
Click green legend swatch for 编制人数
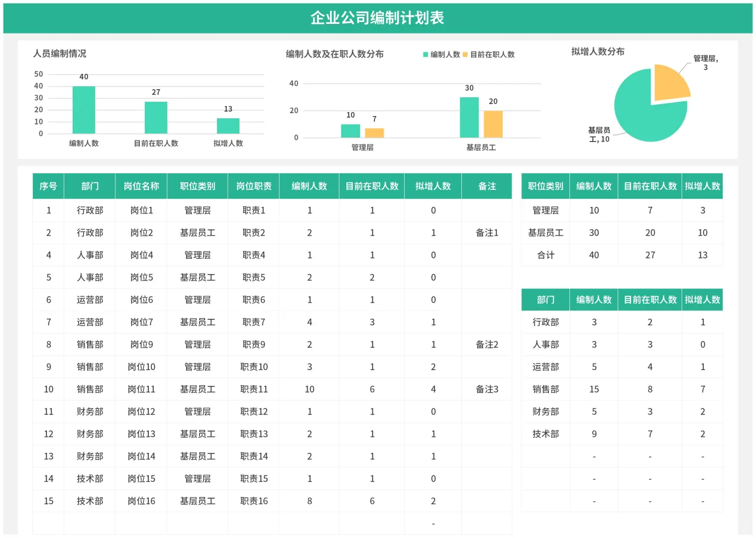click(x=426, y=54)
